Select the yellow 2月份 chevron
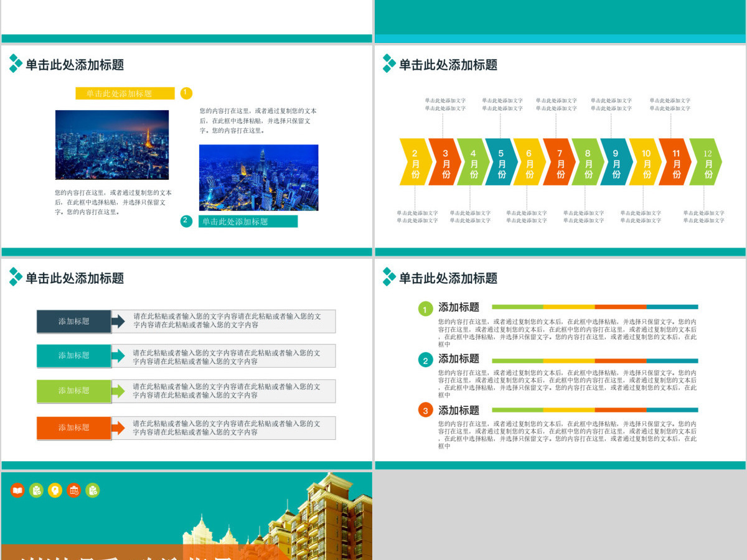Image resolution: width=747 pixels, height=560 pixels. (x=415, y=162)
